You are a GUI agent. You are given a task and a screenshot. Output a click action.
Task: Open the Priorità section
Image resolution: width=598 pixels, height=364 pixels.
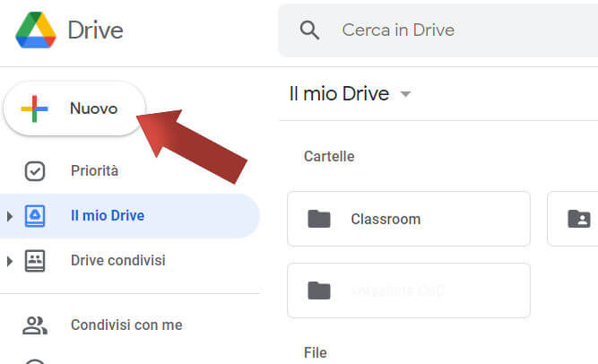[94, 171]
